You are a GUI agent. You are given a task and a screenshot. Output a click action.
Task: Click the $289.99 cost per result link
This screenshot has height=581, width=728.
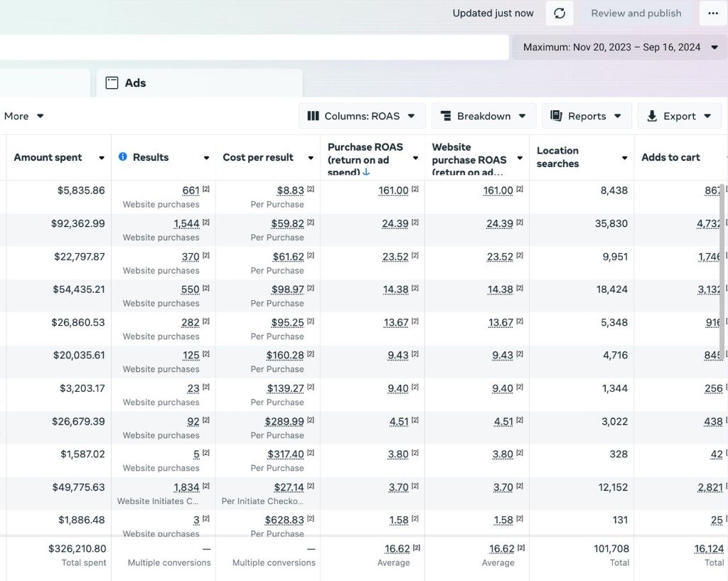point(284,421)
